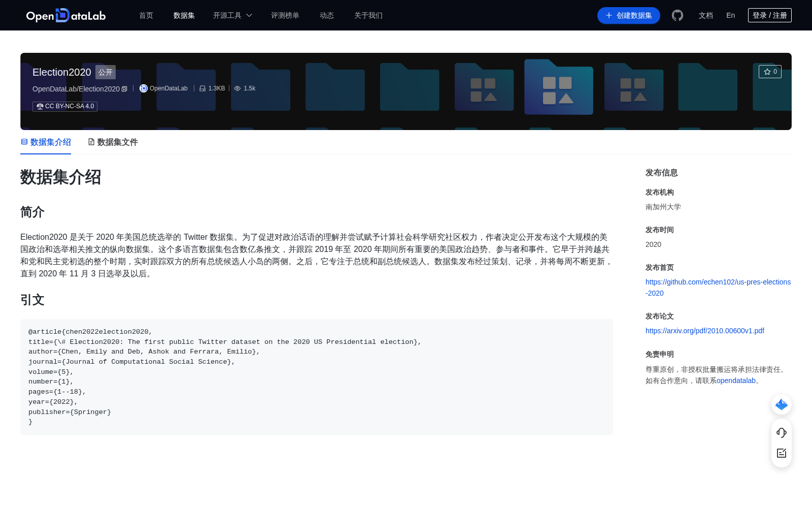Open the GitHub us-pres-elections-2020 link
The width and height of the screenshot is (812, 508).
coord(718,288)
